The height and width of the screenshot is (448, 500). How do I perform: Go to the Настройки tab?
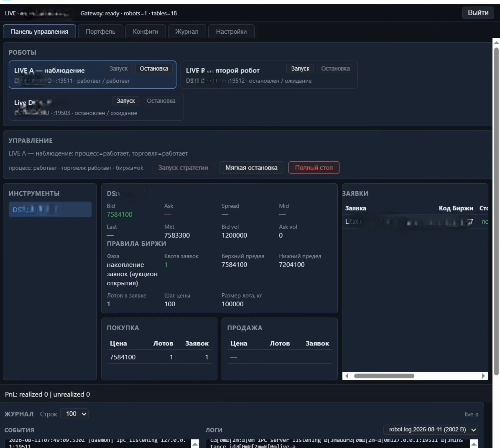[231, 31]
